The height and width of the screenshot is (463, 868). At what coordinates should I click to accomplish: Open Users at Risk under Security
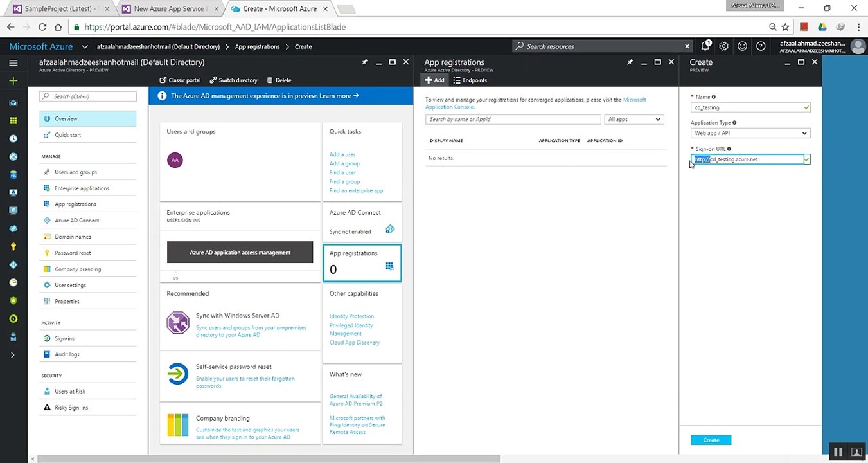coord(87,392)
